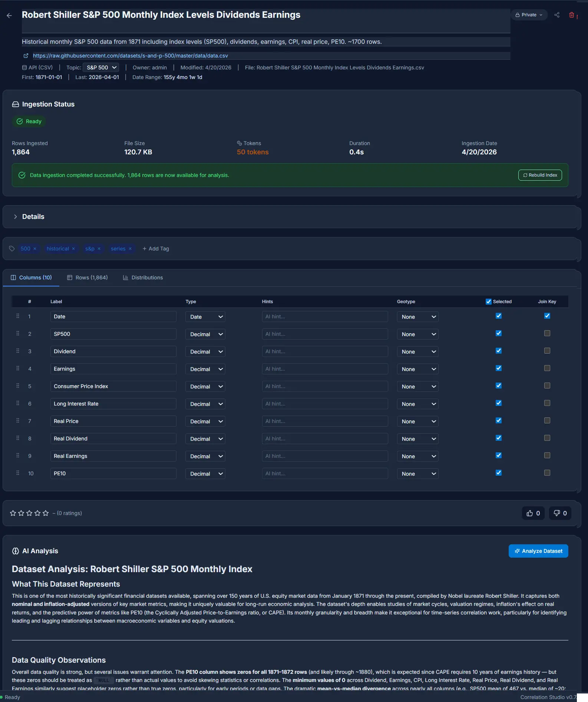Click the drag handle for the Date row
This screenshot has width=588, height=702.
pyautogui.click(x=18, y=316)
